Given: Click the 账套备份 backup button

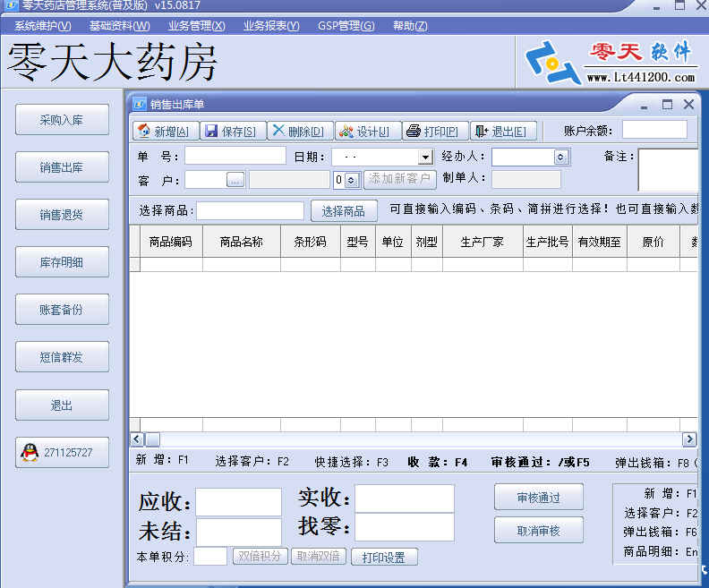Looking at the screenshot, I should pyautogui.click(x=62, y=310).
